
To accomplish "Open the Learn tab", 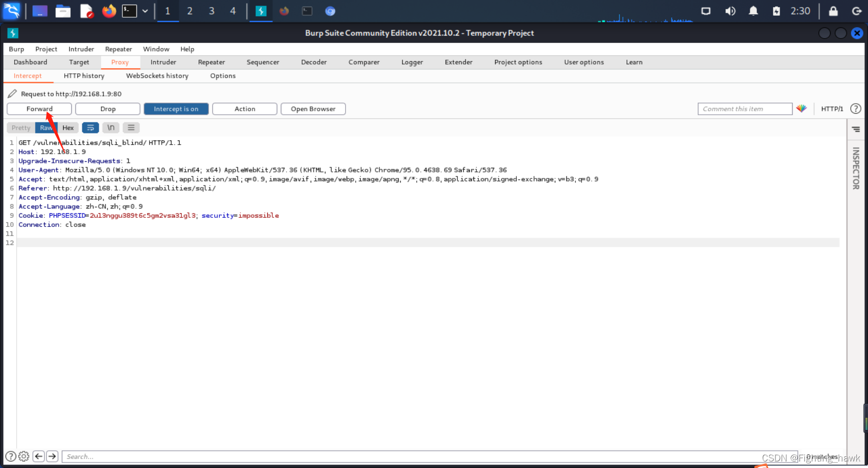I will pos(634,62).
